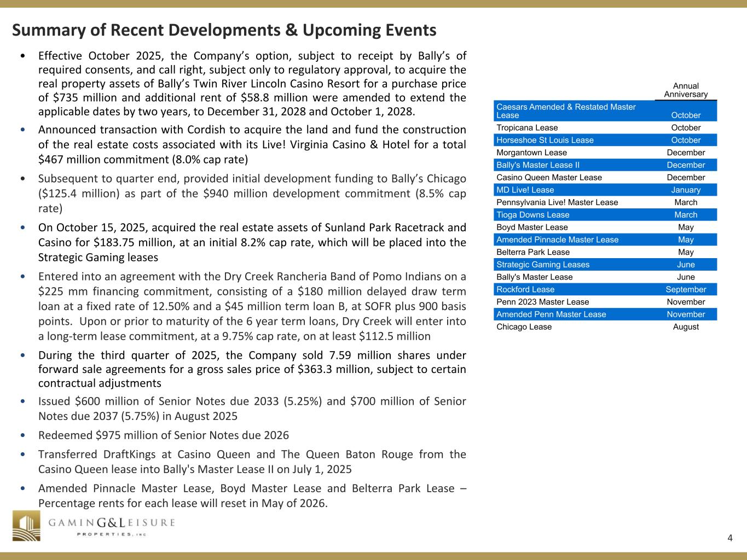Viewport: 747px width, 560px height.
Task: Select the Boyd Master Lease table row
Action: [x=605, y=227]
